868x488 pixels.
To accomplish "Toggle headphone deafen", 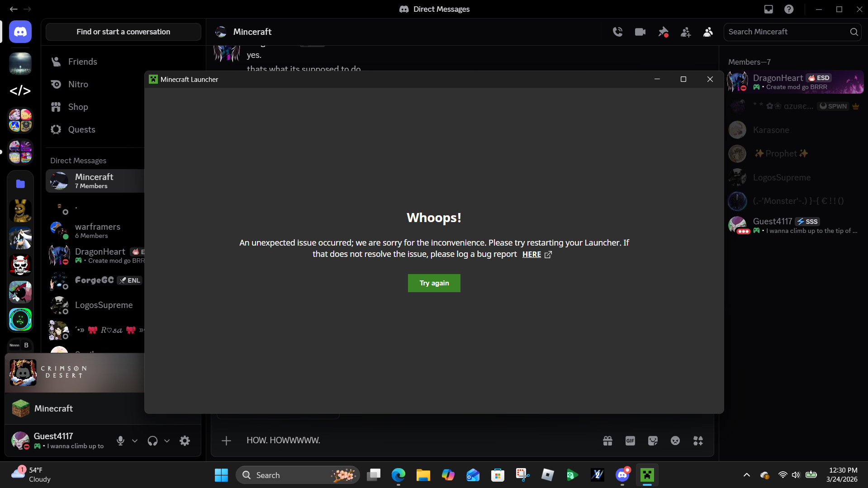I will (x=152, y=441).
